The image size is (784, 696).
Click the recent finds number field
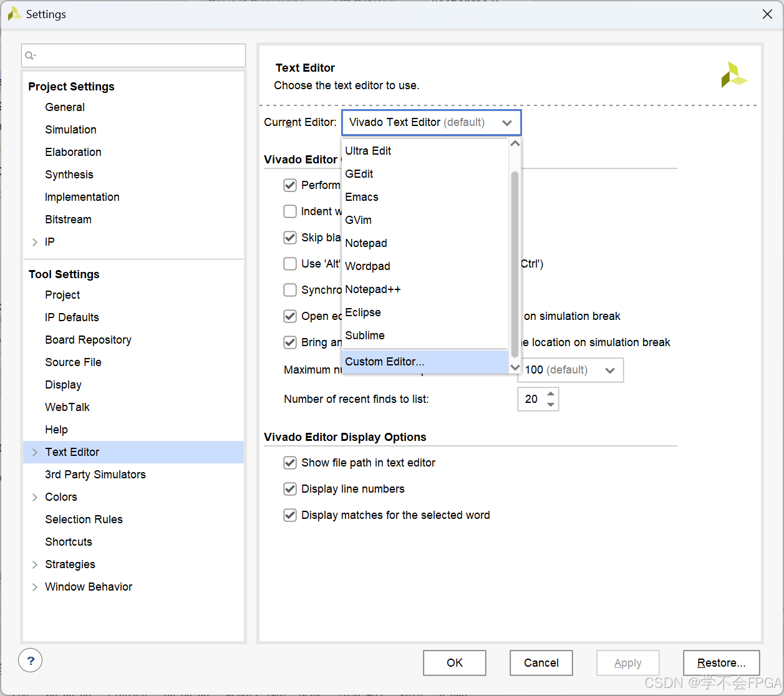(531, 399)
